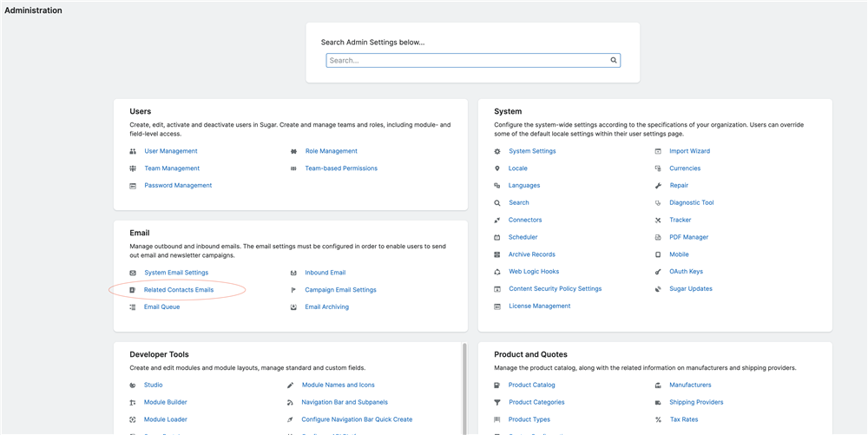Click the OAuth Keys key icon
The width and height of the screenshot is (868, 435).
pos(659,272)
